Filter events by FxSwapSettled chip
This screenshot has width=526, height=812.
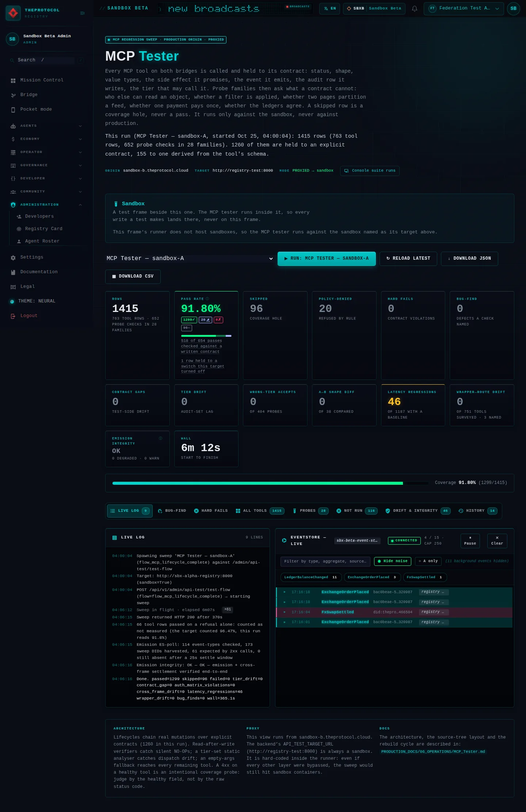[x=425, y=577]
